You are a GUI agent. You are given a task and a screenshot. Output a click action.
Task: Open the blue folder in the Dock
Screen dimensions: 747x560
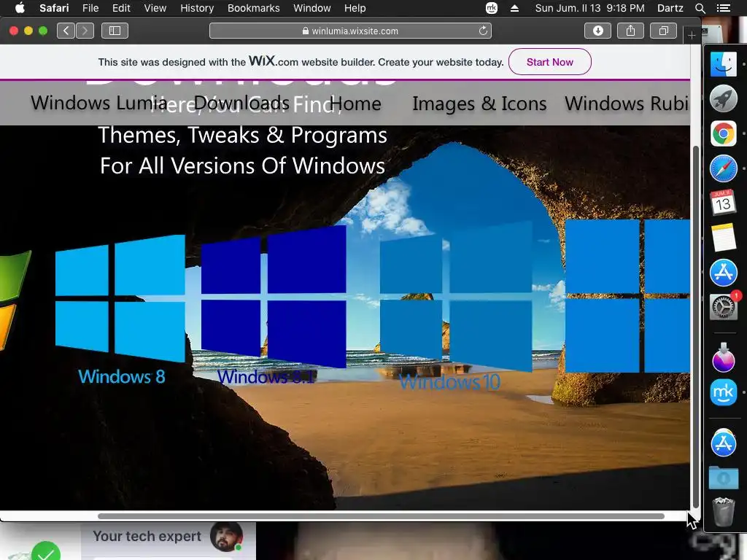[723, 478]
